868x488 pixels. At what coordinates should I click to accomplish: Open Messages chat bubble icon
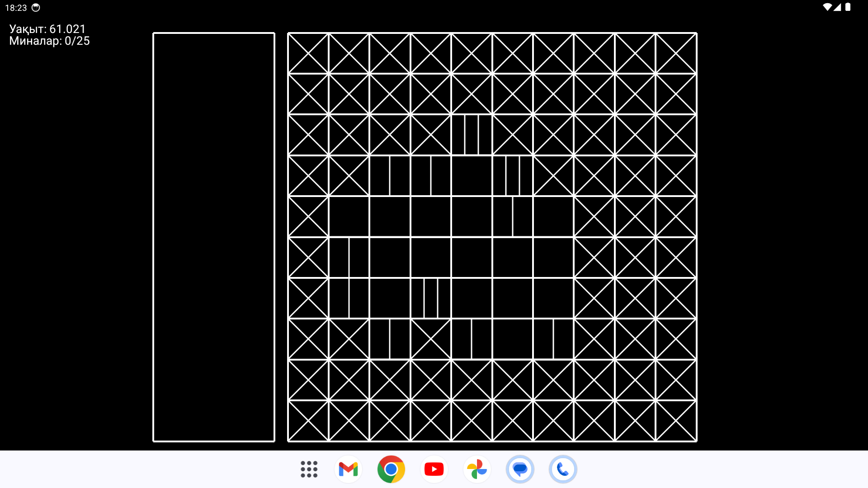(x=520, y=469)
